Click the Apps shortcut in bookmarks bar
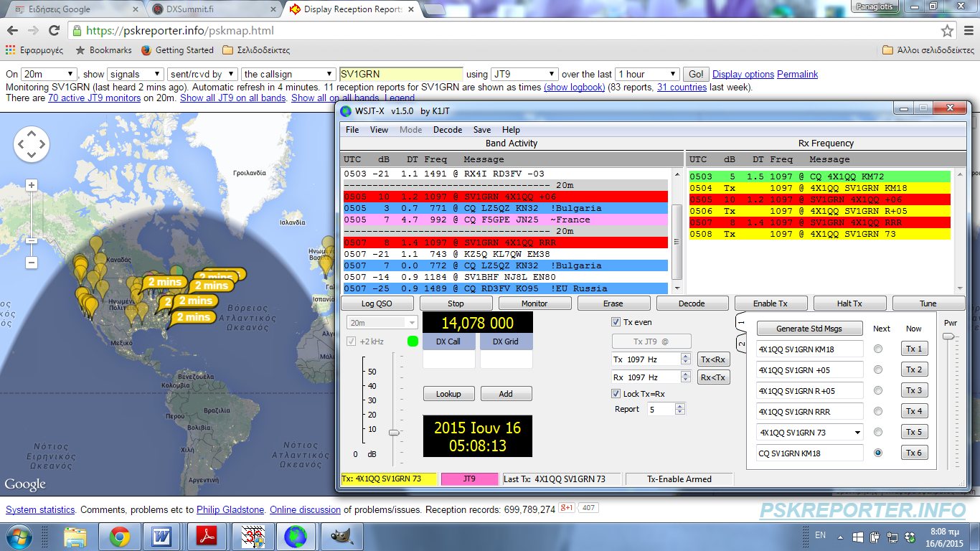The image size is (980, 551). [34, 50]
